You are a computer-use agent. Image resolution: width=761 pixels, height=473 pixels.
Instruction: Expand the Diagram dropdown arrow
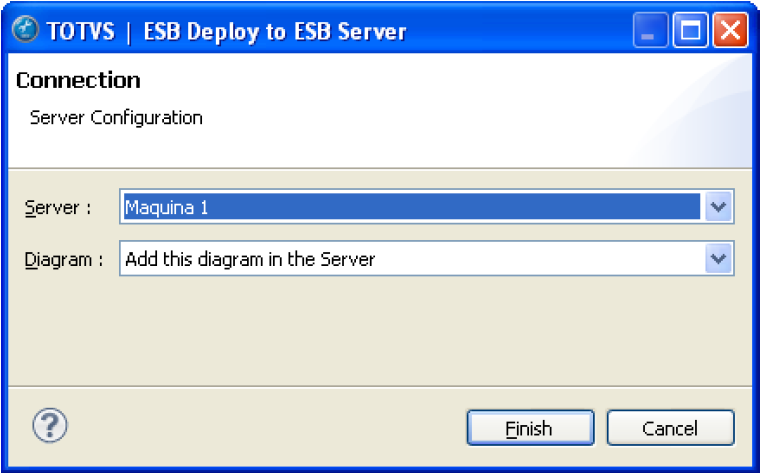click(x=718, y=259)
